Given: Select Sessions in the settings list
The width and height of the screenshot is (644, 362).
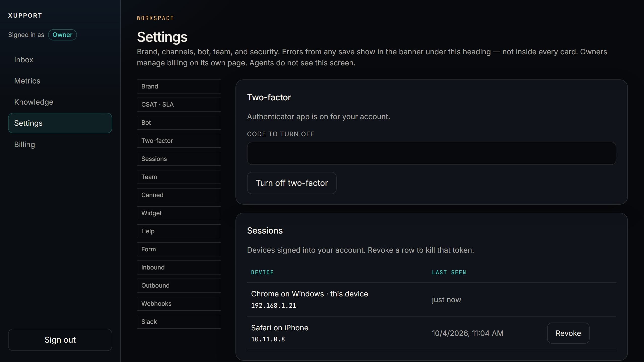Looking at the screenshot, I should click(179, 159).
